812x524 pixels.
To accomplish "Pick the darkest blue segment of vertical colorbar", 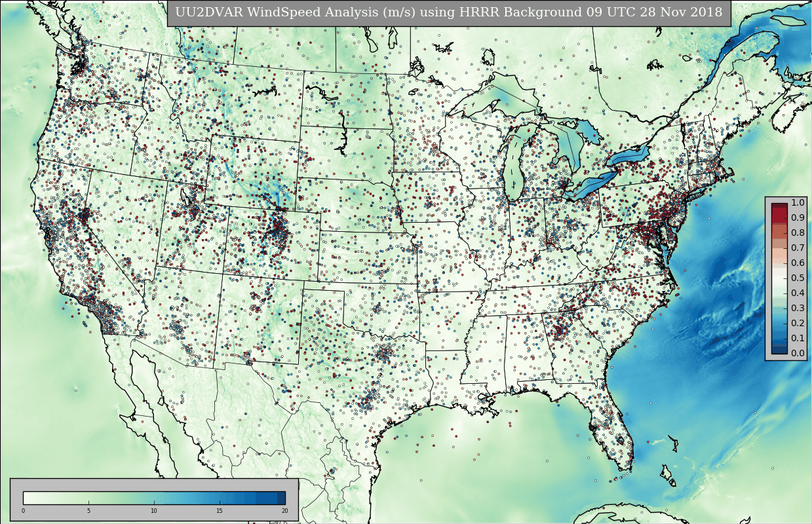I will pos(779,350).
